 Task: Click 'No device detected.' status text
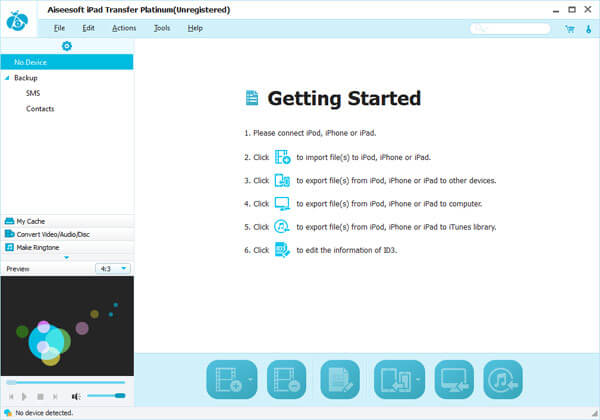(44, 413)
